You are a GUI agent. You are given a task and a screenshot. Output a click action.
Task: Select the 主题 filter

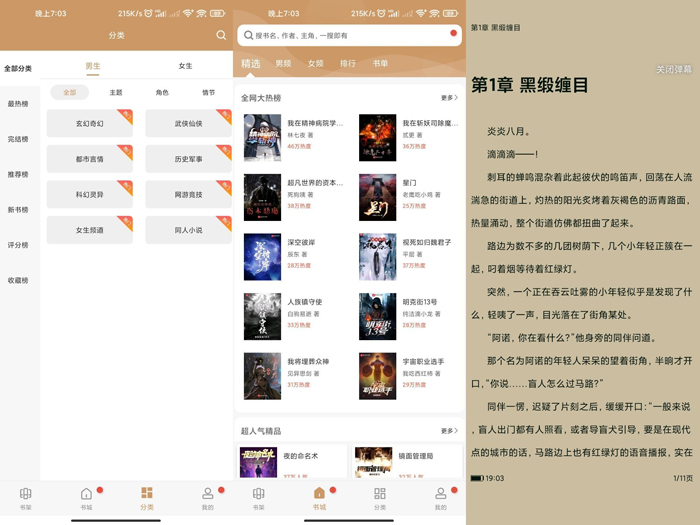click(116, 92)
